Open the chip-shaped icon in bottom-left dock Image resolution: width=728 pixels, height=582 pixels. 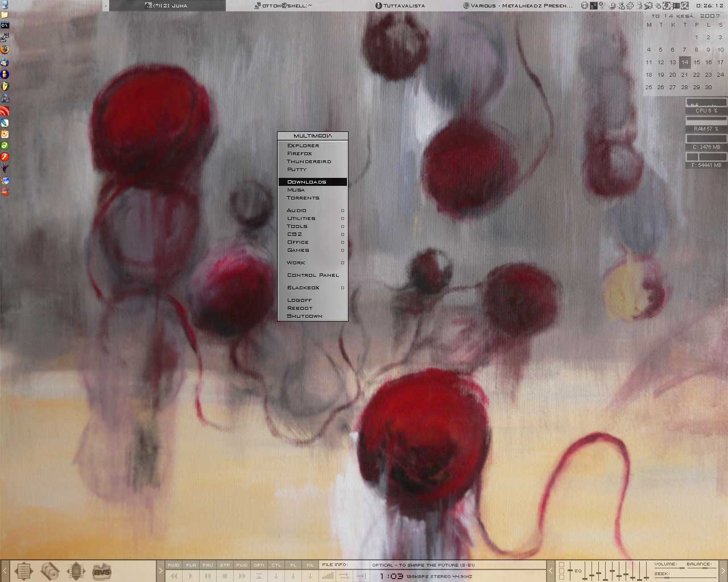[x=76, y=571]
